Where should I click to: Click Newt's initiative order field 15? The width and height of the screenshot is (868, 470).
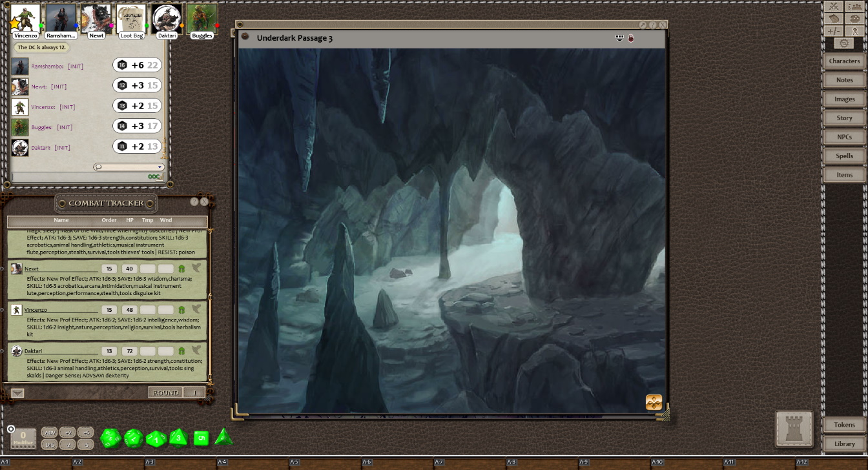click(x=109, y=269)
